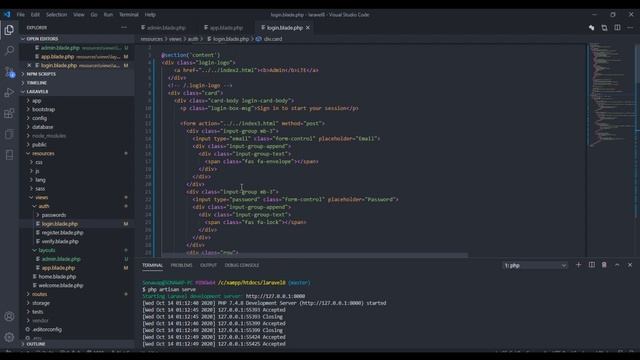Create a new terminal with plus icon
This screenshot has height=360, width=640.
578,265
